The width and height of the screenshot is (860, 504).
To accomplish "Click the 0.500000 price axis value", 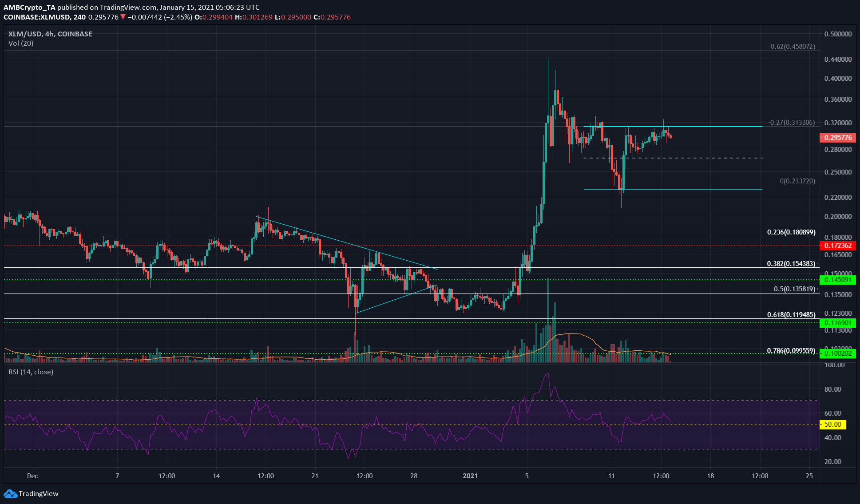I will coord(838,34).
